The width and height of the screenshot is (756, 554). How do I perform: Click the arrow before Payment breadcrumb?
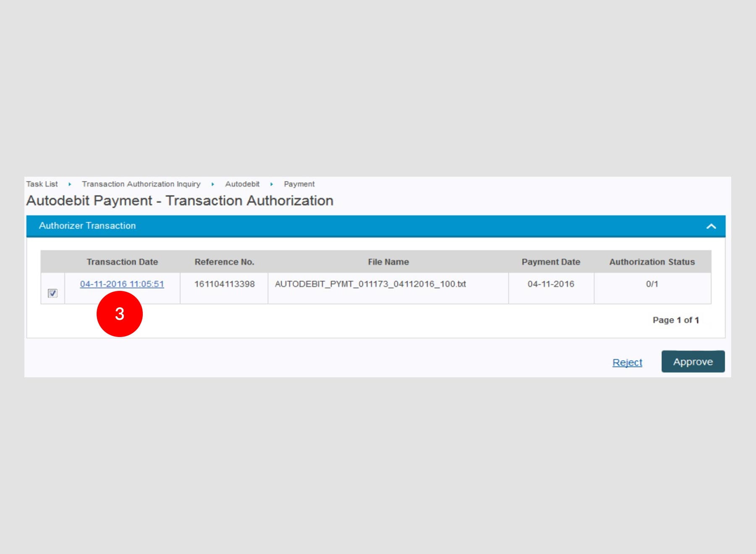[272, 184]
